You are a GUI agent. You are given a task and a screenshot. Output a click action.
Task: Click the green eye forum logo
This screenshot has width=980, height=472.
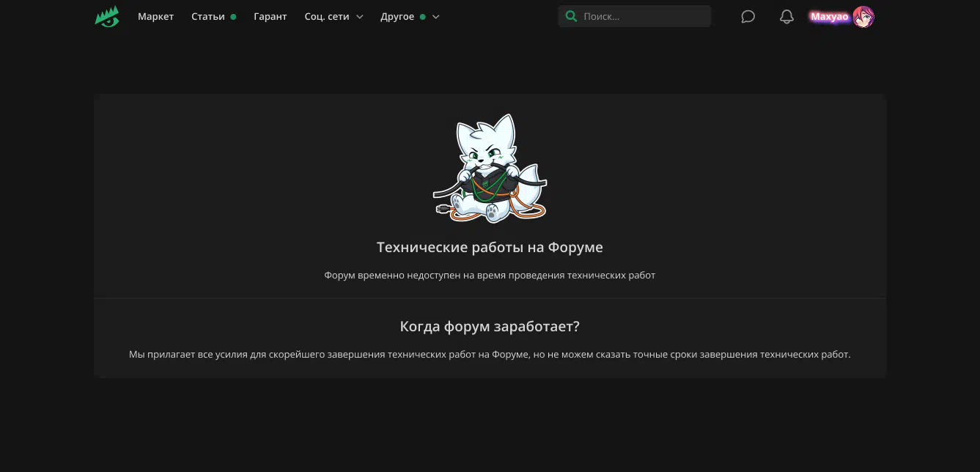[107, 16]
